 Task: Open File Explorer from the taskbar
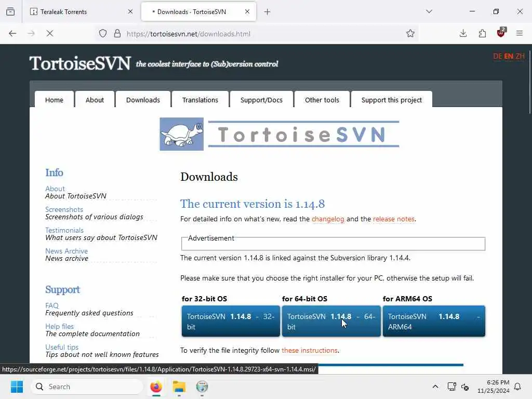point(179,387)
